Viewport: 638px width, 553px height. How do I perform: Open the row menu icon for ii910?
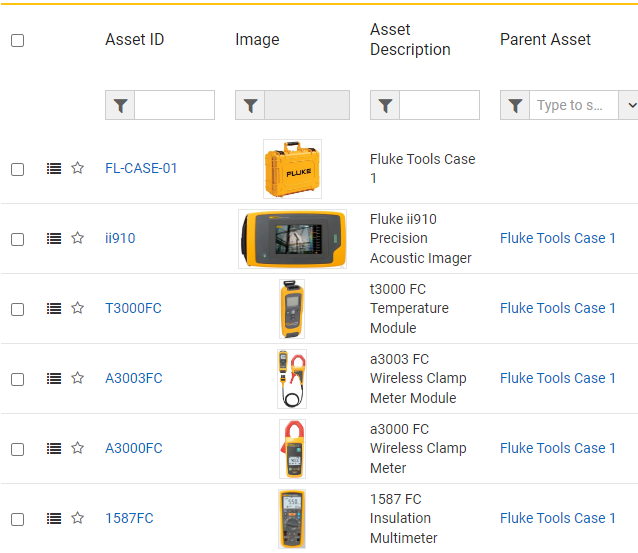[x=54, y=238]
